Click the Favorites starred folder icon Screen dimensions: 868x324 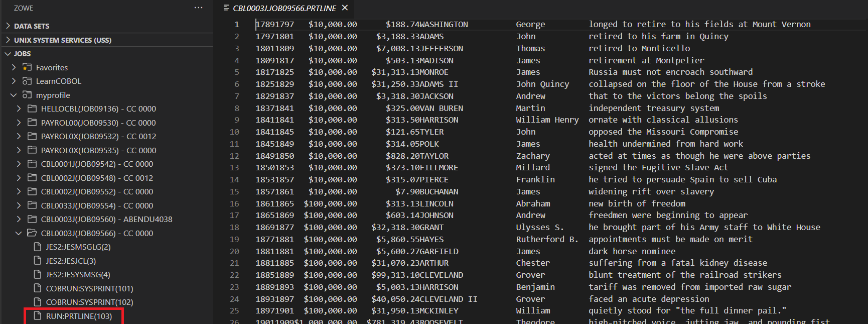(x=27, y=67)
